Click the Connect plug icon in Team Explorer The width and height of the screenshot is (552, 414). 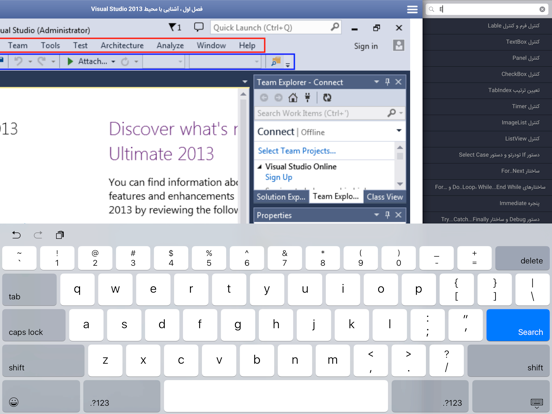pos(307,98)
